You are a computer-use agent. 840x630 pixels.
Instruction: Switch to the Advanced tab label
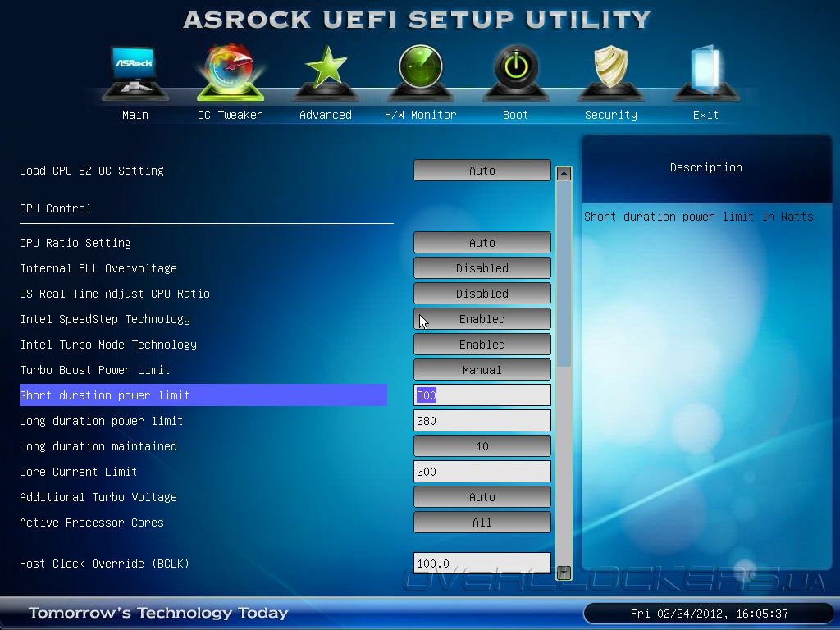(326, 115)
